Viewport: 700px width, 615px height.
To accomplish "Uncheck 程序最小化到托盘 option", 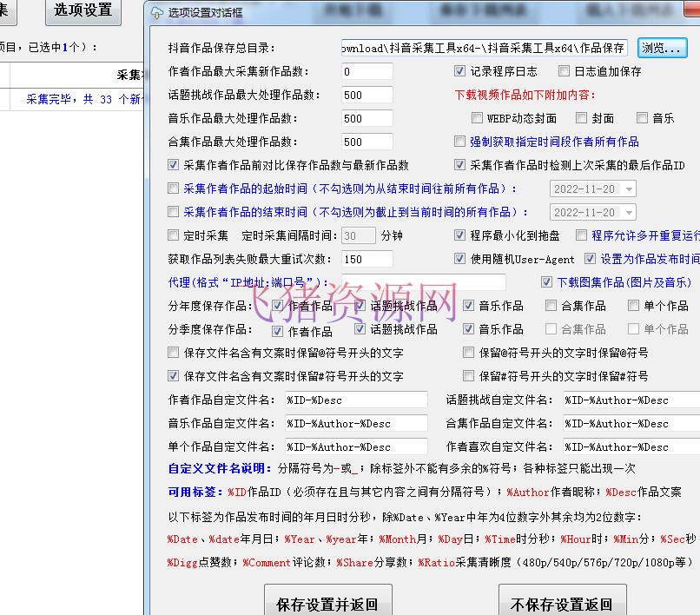I will pyautogui.click(x=461, y=235).
